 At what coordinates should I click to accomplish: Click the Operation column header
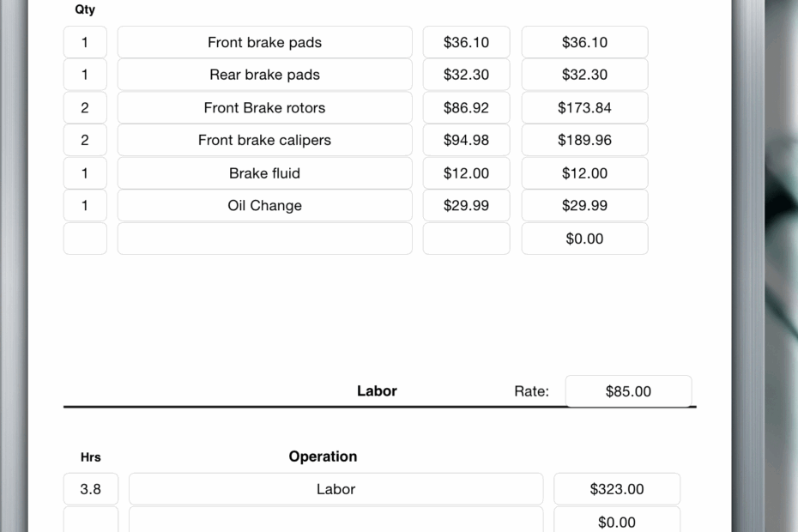tap(323, 456)
